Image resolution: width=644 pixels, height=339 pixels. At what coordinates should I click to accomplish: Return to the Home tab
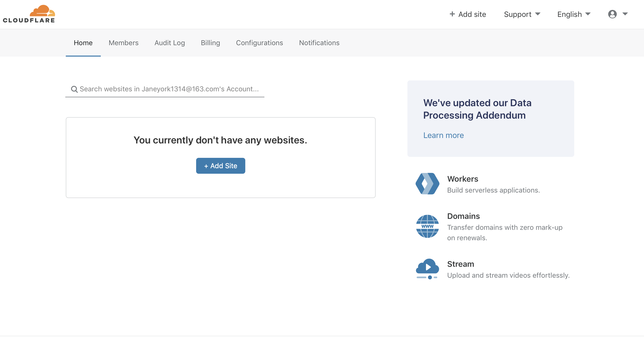(x=83, y=43)
